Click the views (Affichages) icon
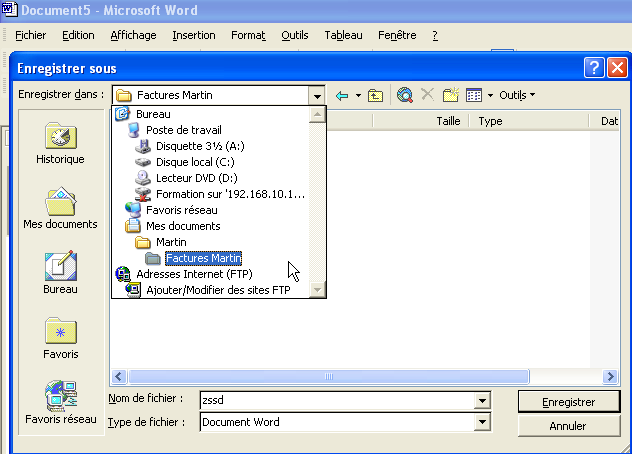 click(x=474, y=96)
